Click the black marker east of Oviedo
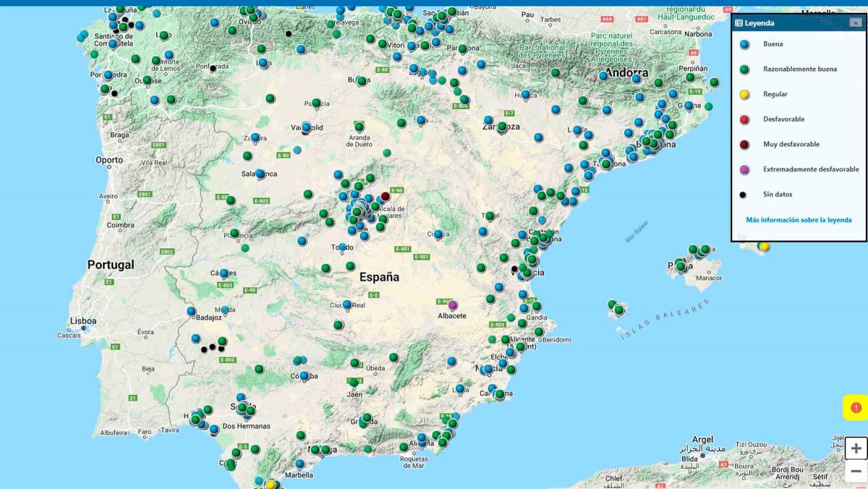The height and width of the screenshot is (489, 868). click(289, 34)
